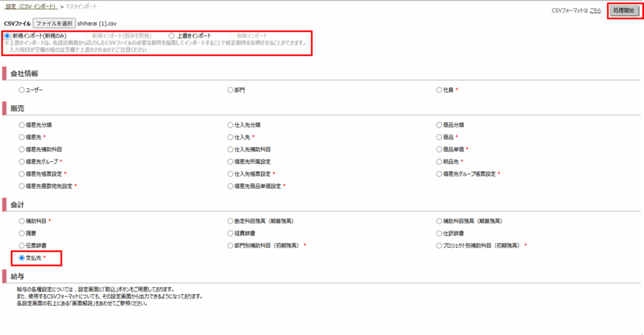The image size is (644, 335).
Task: Select 新規インポート(新規のみ) radio option
Action: click(x=8, y=36)
